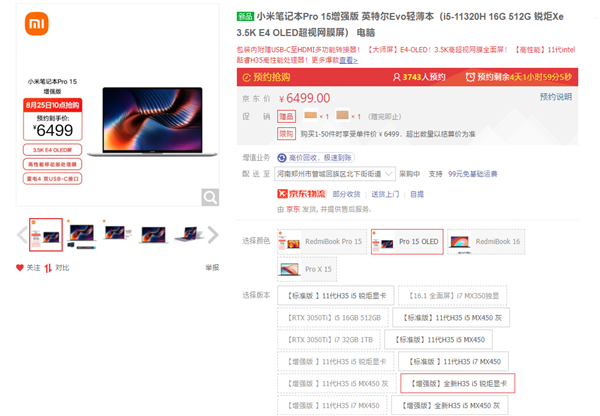Go to next thumbnails with right arrow
This screenshot has height=416, width=600.
point(213,235)
